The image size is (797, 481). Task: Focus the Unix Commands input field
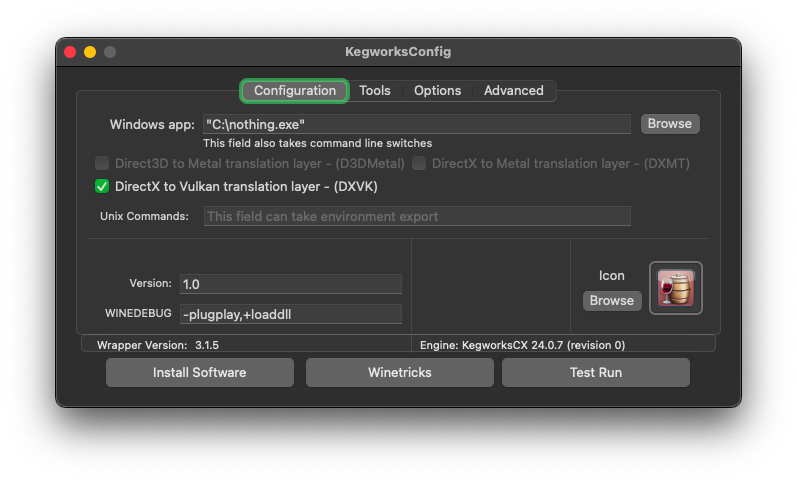[416, 216]
